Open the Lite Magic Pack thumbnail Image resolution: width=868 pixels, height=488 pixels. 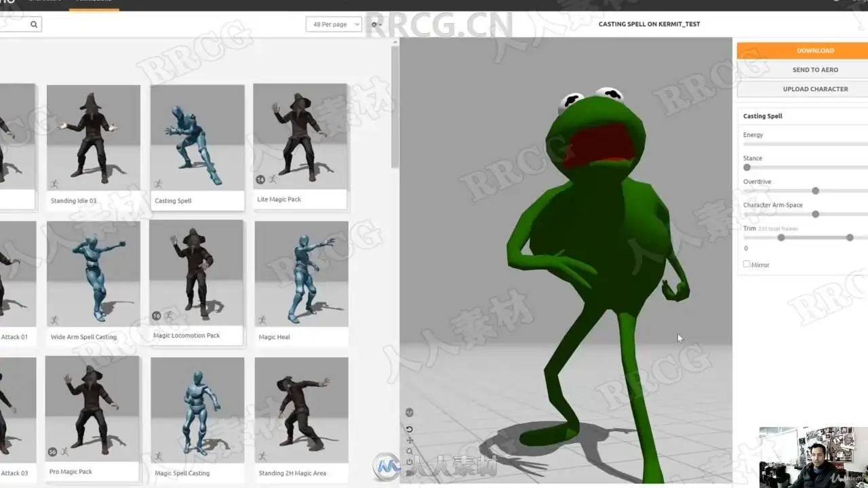[300, 136]
